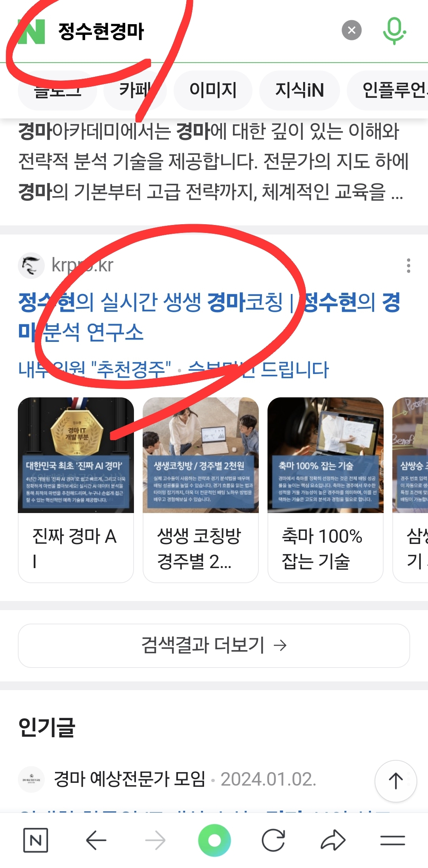Open the 축마 100% 잡는 기술 card
The width and height of the screenshot is (428, 868).
click(325, 490)
